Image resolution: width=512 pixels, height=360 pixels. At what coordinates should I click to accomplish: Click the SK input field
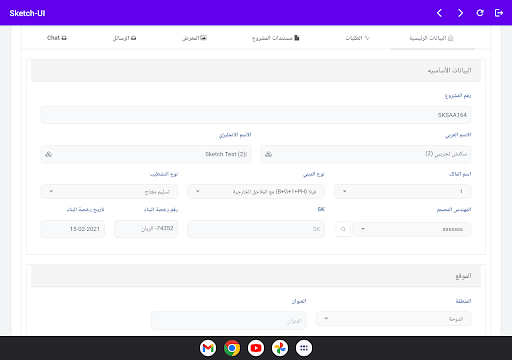click(x=256, y=229)
